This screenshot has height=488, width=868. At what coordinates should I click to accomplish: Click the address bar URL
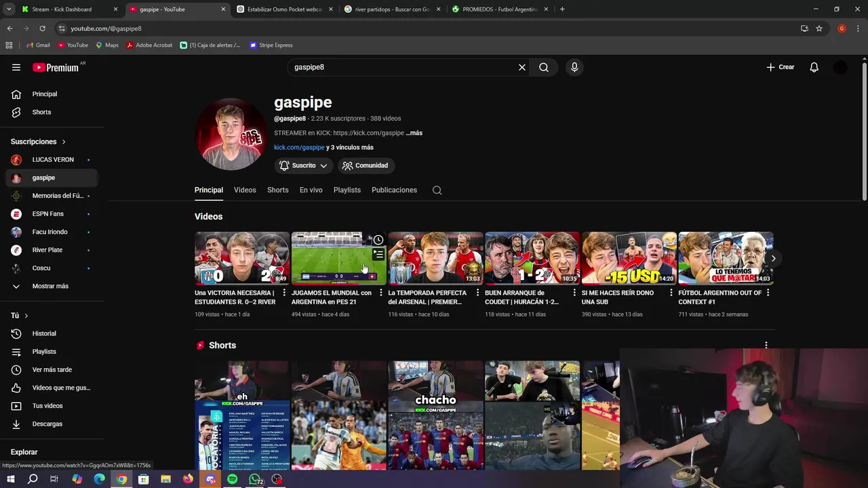click(106, 28)
